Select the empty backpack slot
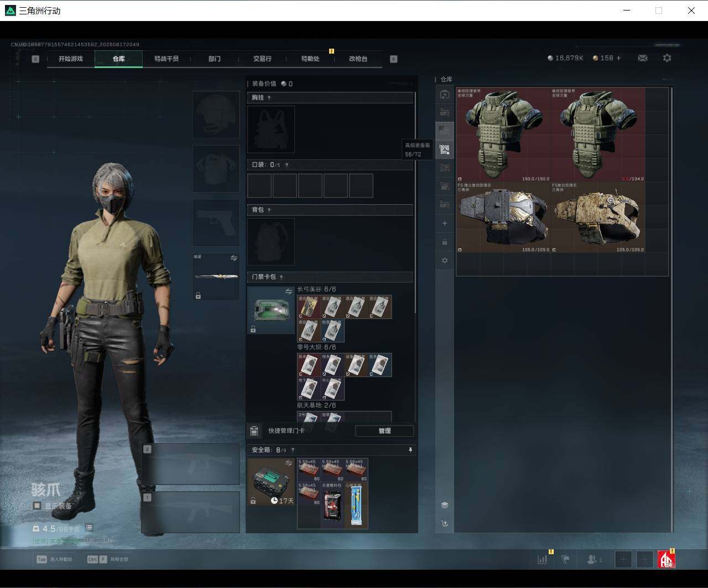The height and width of the screenshot is (588, 708). 271,242
